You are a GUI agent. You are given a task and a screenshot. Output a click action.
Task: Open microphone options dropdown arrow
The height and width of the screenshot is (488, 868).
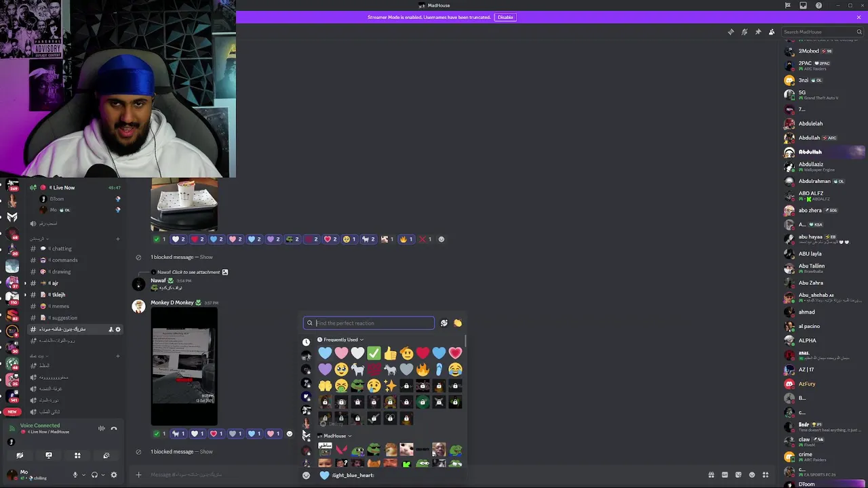[x=83, y=475]
